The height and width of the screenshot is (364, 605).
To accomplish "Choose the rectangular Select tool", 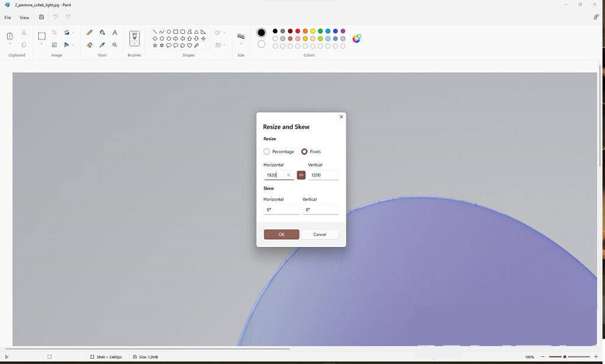I will 42,36.
